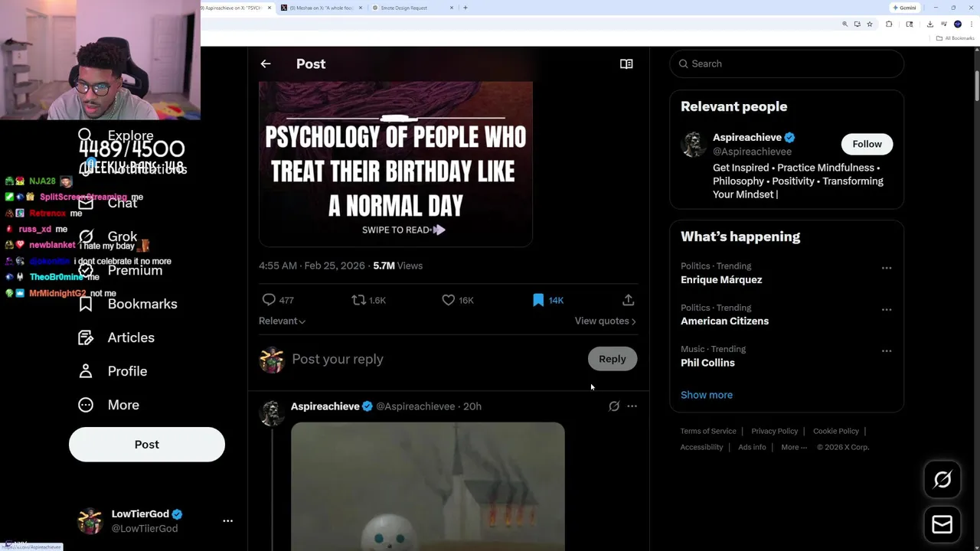
Task: Open the floating Grok button
Action: (x=942, y=480)
